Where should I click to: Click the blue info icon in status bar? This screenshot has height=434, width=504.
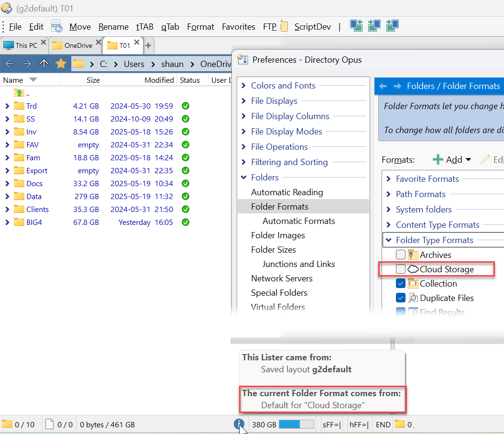pyautogui.click(x=239, y=424)
